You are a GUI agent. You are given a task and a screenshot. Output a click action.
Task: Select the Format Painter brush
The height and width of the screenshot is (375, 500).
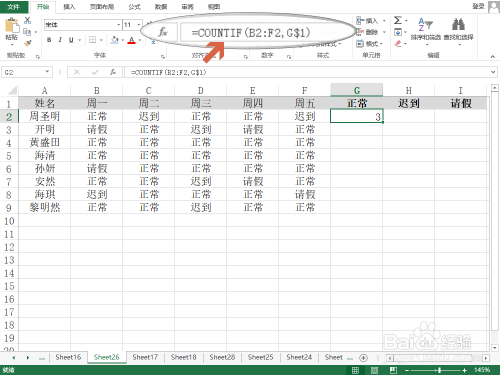27,43
